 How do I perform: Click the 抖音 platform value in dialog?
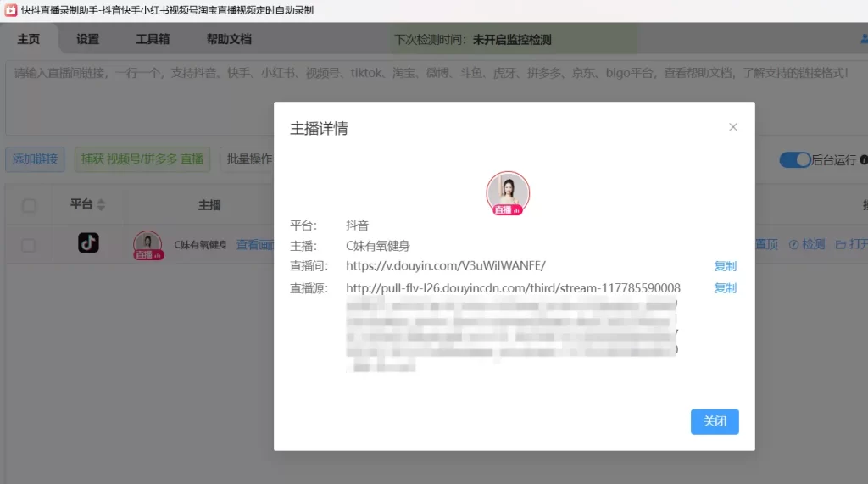point(357,225)
